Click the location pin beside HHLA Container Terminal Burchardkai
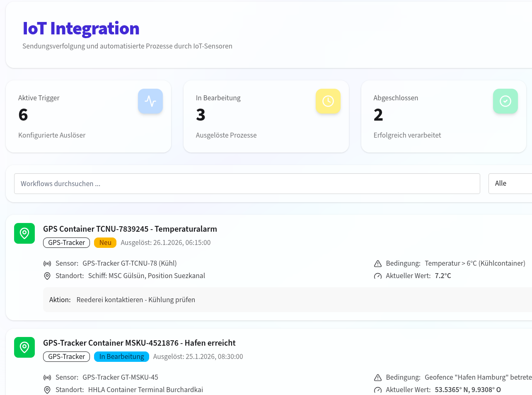Viewport: 532px width, 395px height. [x=47, y=390]
